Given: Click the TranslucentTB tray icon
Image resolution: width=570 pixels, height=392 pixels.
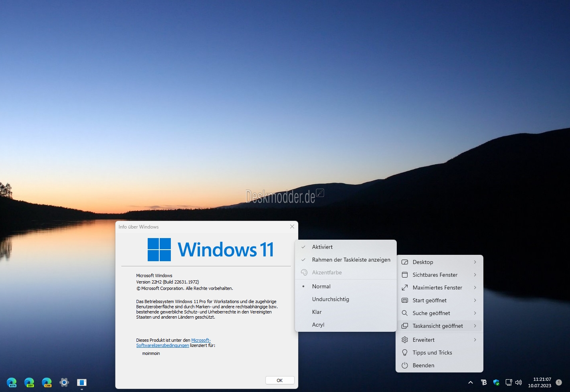Looking at the screenshot, I should [x=484, y=382].
